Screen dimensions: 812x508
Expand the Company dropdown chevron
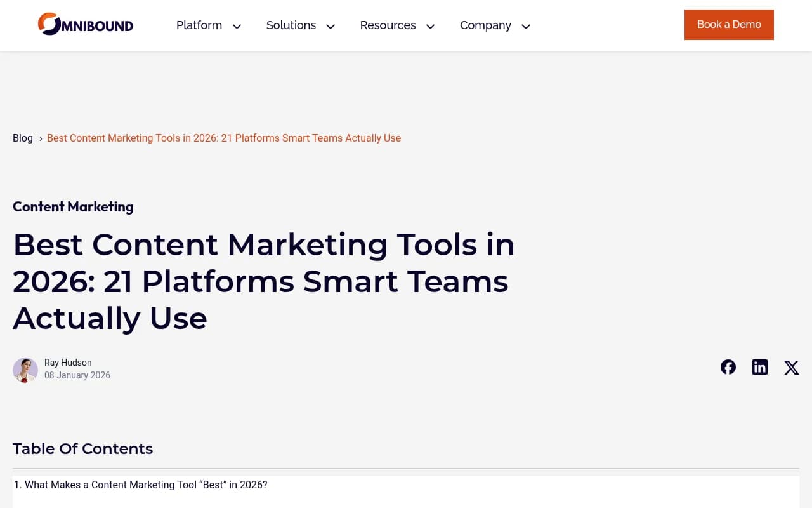[525, 27]
